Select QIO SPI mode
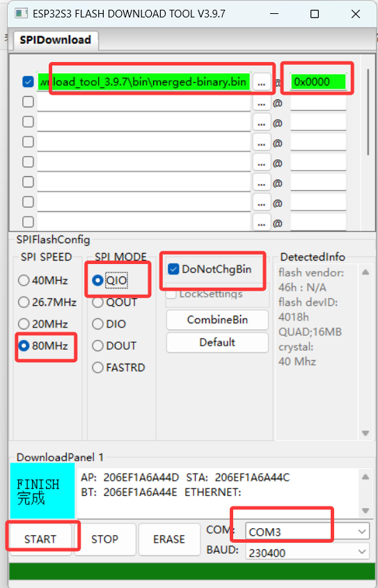This screenshot has width=378, height=588. [x=110, y=281]
